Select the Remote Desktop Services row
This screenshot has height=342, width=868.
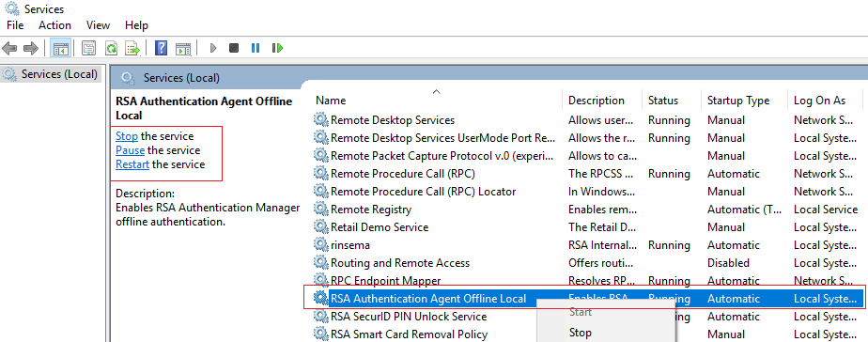587,119
